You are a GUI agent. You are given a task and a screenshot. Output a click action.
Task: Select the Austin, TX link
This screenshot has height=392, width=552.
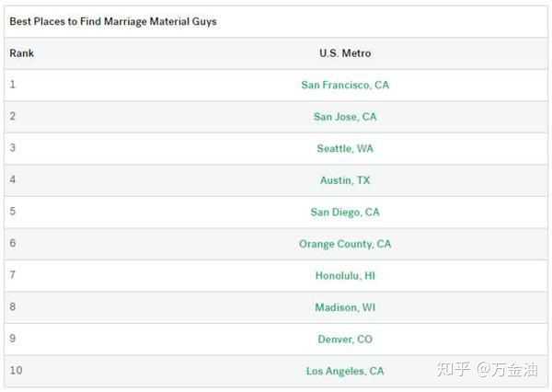(x=345, y=180)
